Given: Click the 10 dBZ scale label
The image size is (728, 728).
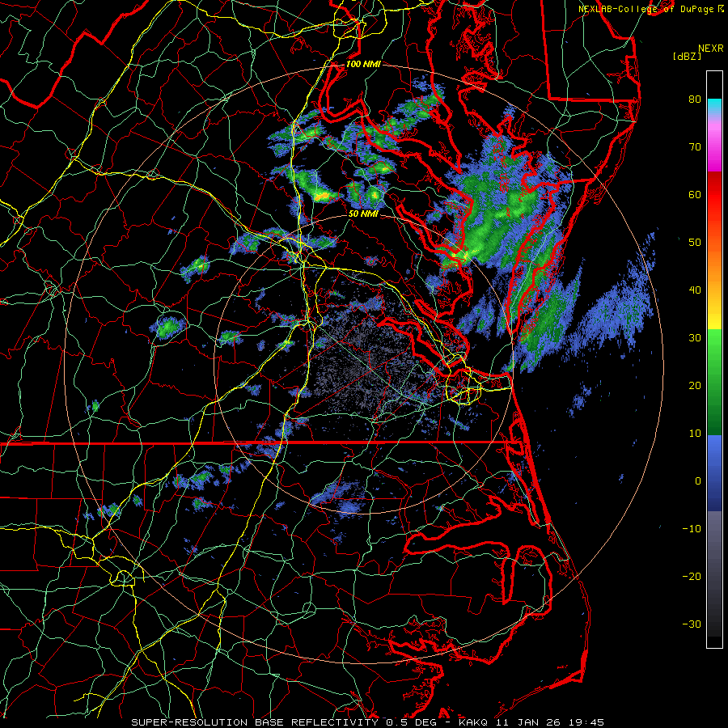Looking at the screenshot, I should 695,434.
